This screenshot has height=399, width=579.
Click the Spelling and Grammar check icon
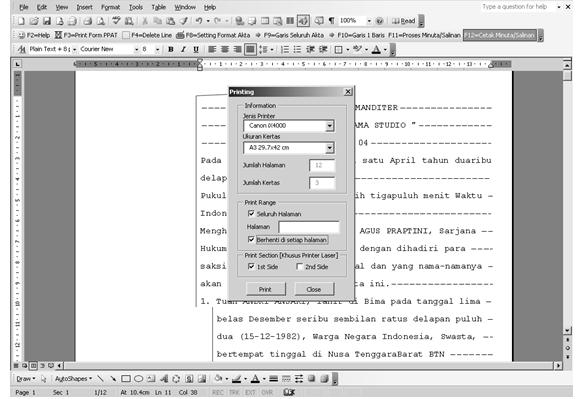pos(116,21)
